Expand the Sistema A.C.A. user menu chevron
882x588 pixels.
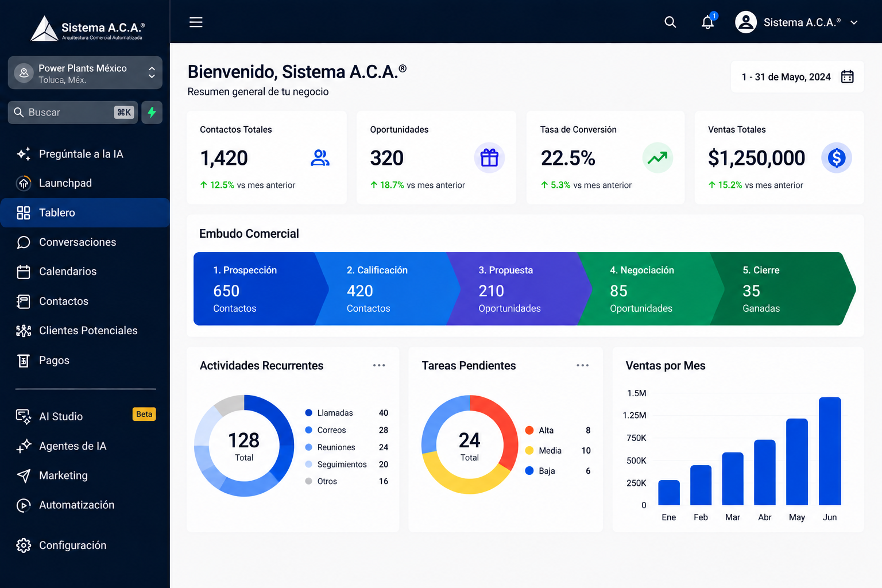coord(854,22)
